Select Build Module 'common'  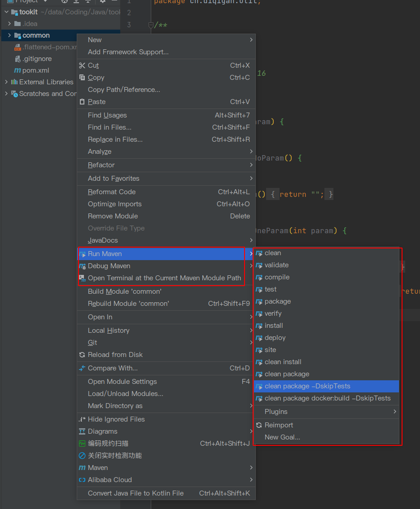click(166, 291)
